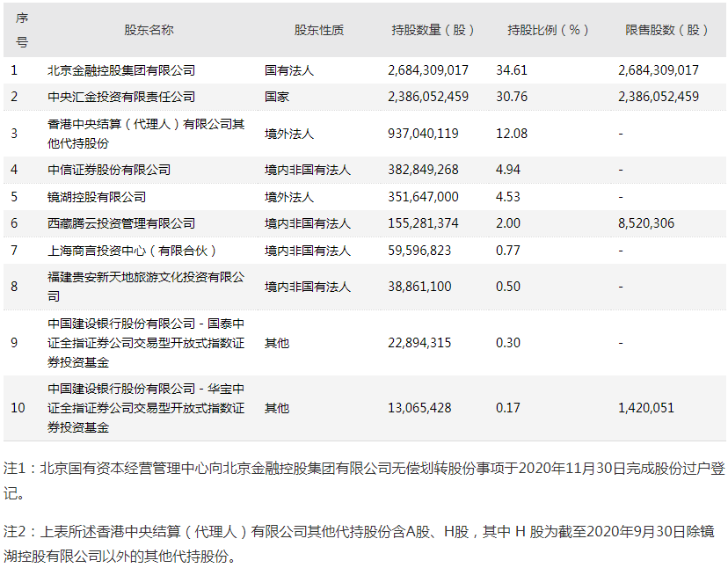Click restricted shares value 8,520,306
Viewport: 728px width, 568px height.
pos(646,223)
